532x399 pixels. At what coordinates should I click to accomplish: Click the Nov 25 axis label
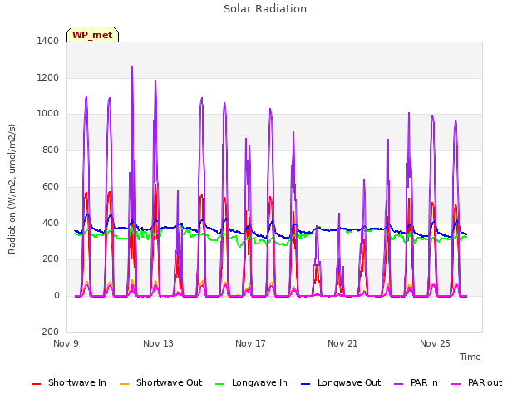435,343
